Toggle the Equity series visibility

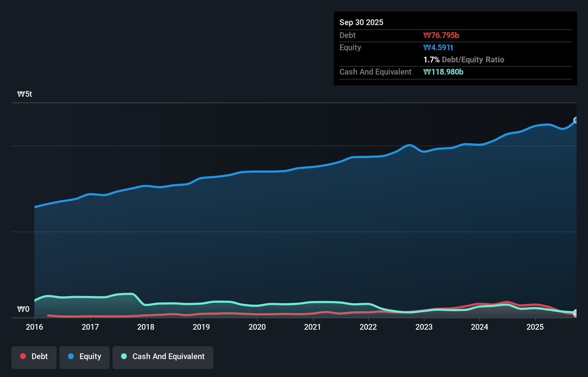84,357
